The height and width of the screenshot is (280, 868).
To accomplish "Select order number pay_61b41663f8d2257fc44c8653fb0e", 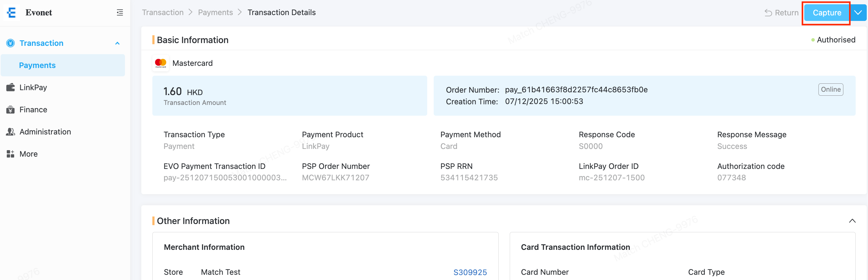I will tap(576, 90).
